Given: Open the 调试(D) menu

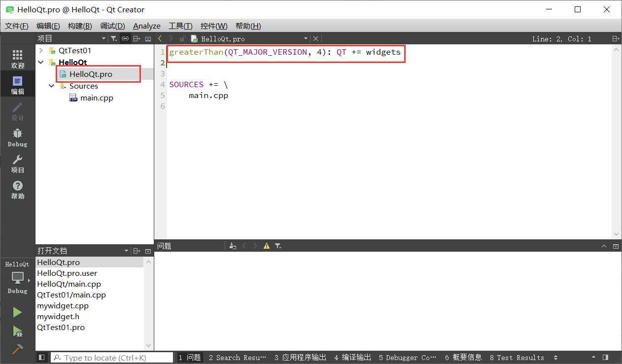Looking at the screenshot, I should 112,26.
